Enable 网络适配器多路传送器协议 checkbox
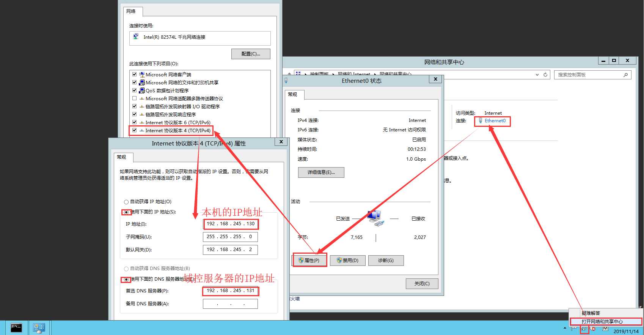The image size is (644, 335). 134,98
